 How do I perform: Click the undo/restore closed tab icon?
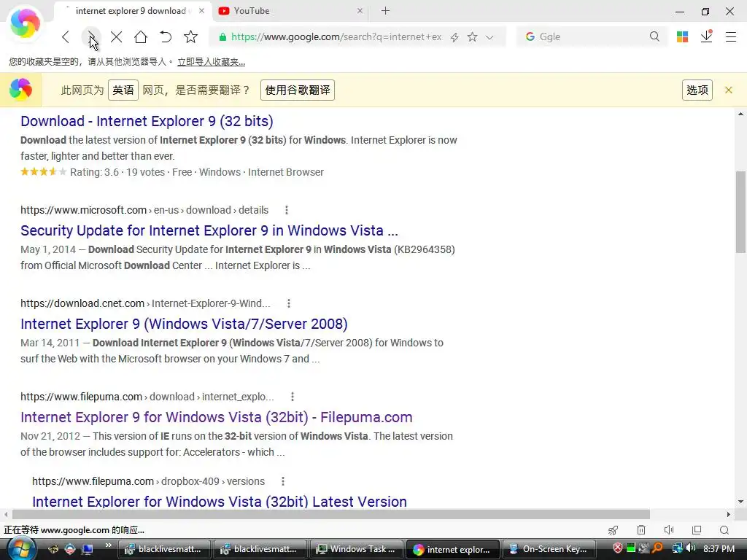tap(166, 36)
